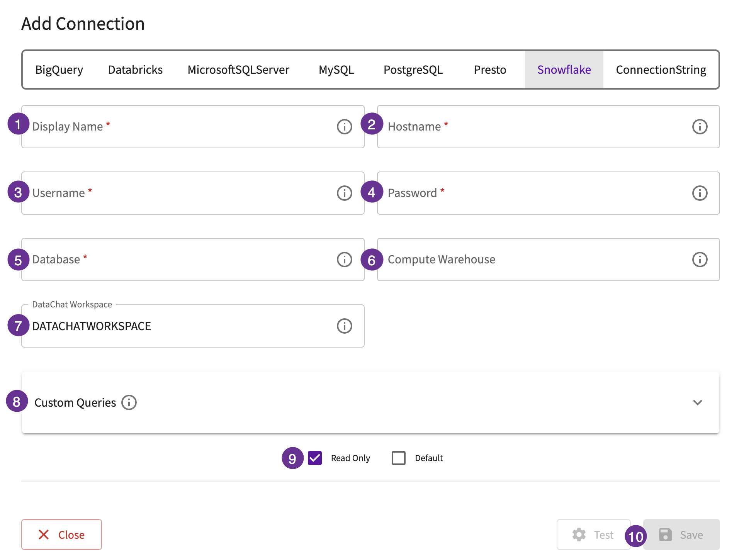Open Display Name info icon

coord(344,127)
